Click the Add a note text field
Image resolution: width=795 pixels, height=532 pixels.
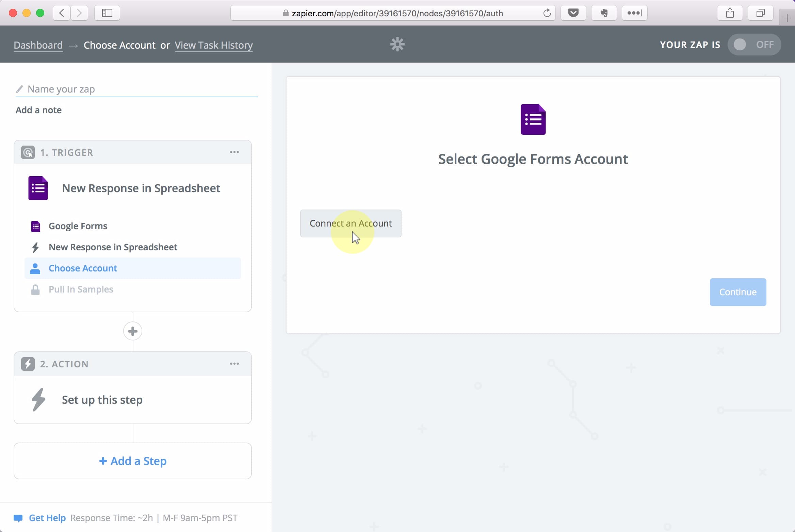(38, 110)
